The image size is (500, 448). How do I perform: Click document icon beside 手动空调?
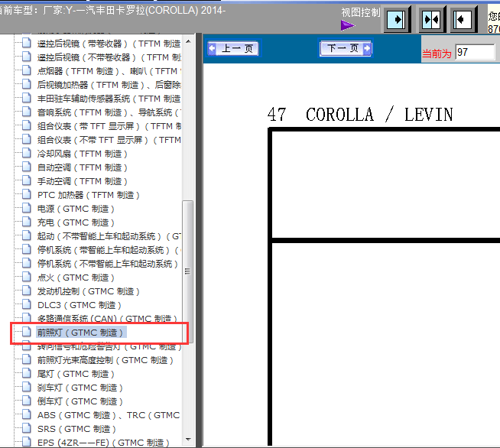[x=27, y=180]
